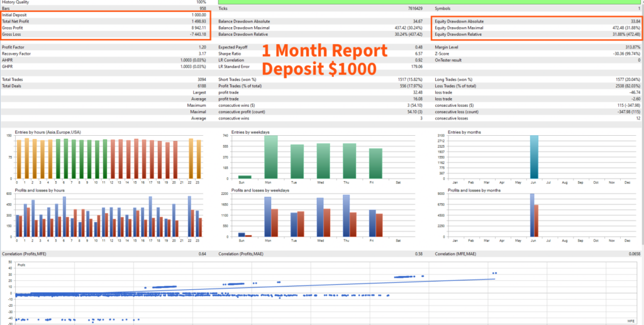Viewport: 644px width, 325px height.
Task: Click the average profit trade value 16.08
Action: 418,99
